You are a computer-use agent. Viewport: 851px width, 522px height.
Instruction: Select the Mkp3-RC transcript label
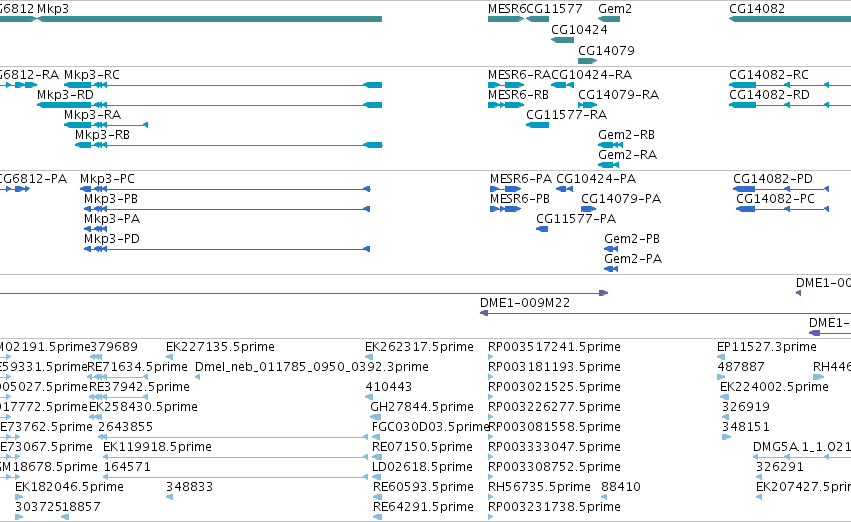click(92, 75)
